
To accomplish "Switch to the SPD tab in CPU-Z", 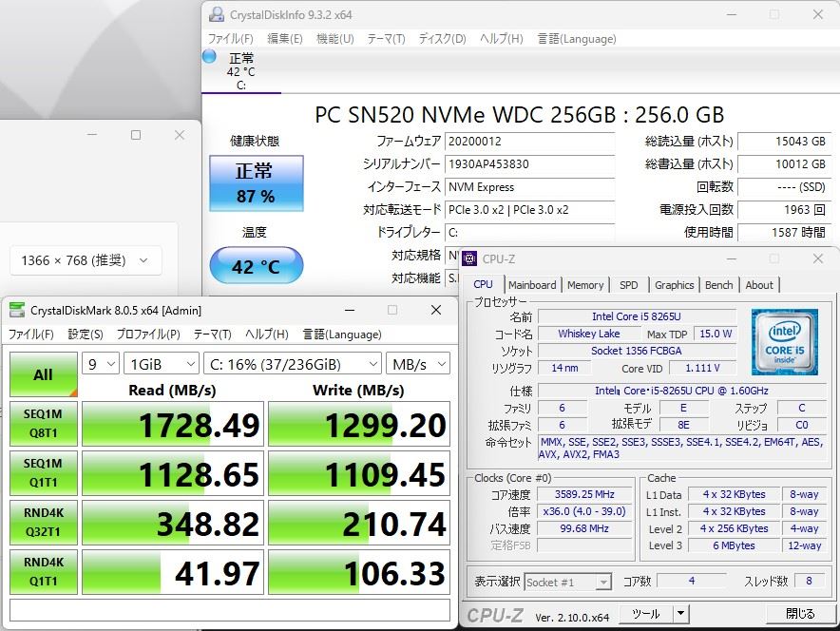I will point(628,285).
